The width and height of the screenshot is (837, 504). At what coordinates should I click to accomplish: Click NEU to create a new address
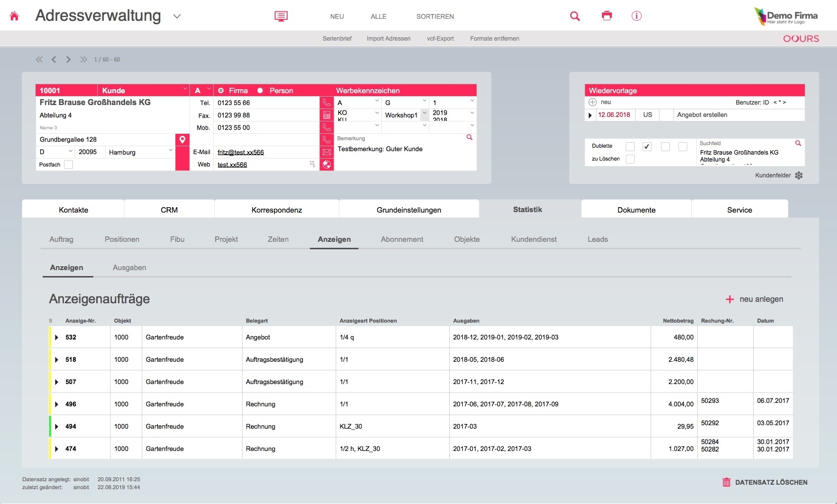coord(337,16)
